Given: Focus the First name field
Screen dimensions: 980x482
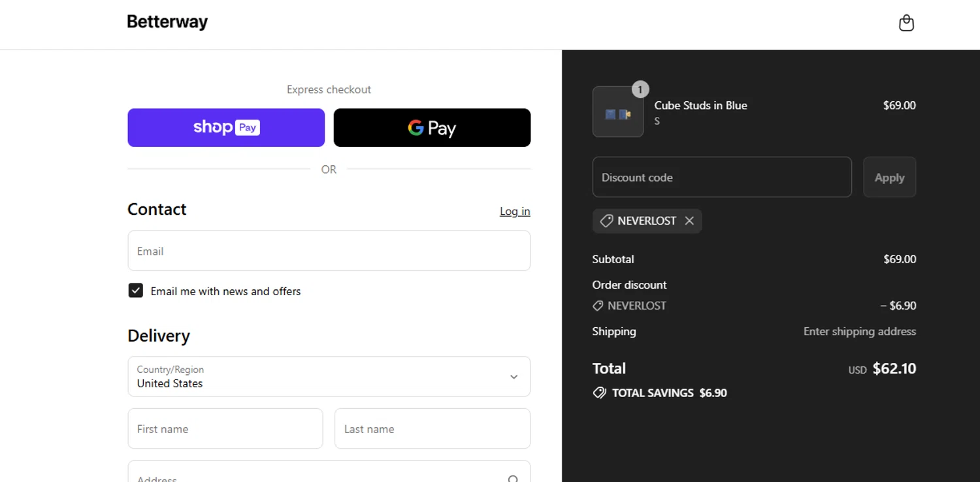Looking at the screenshot, I should [x=225, y=428].
